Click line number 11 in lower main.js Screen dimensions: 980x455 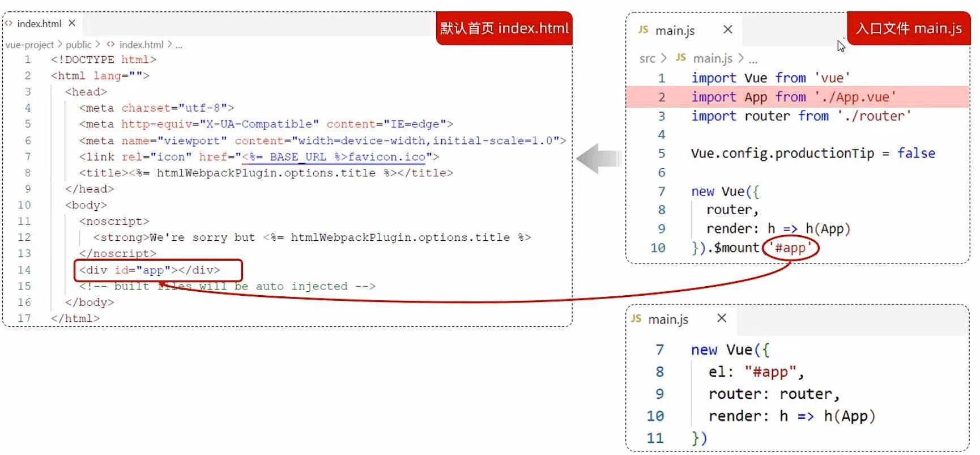point(655,438)
